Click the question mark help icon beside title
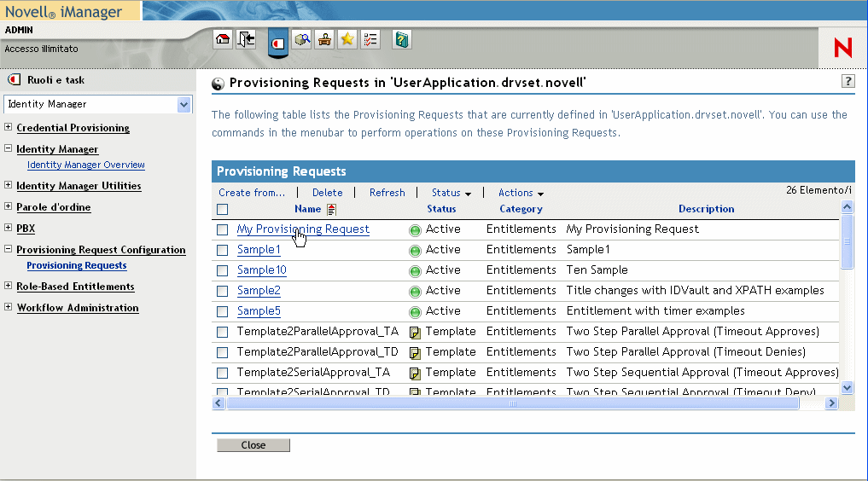Image resolution: width=868 pixels, height=481 pixels. click(x=848, y=82)
